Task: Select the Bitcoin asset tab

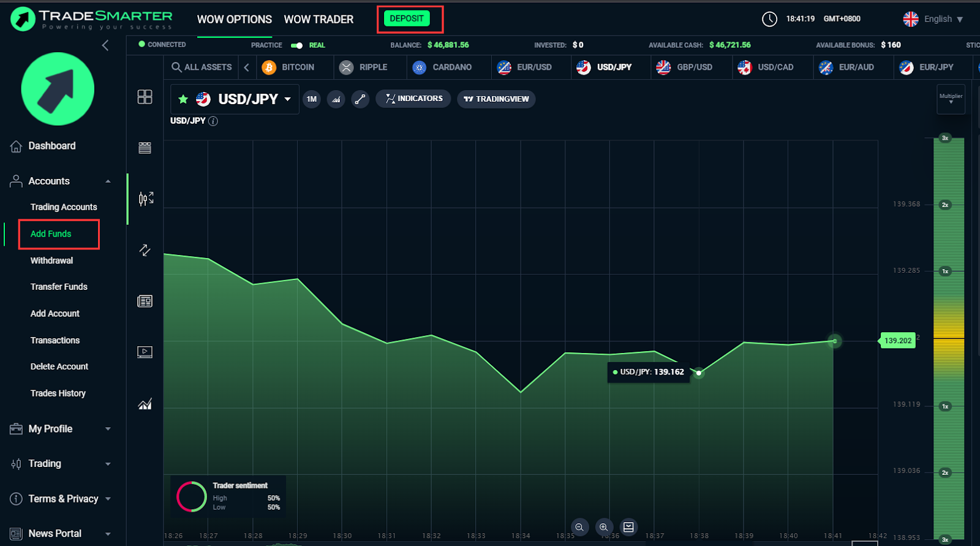Action: coord(288,67)
